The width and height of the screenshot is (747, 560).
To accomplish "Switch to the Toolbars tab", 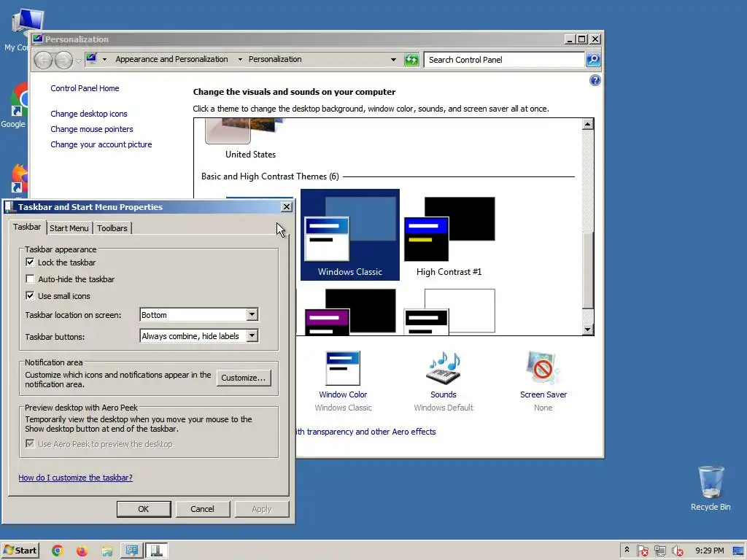I will [112, 228].
